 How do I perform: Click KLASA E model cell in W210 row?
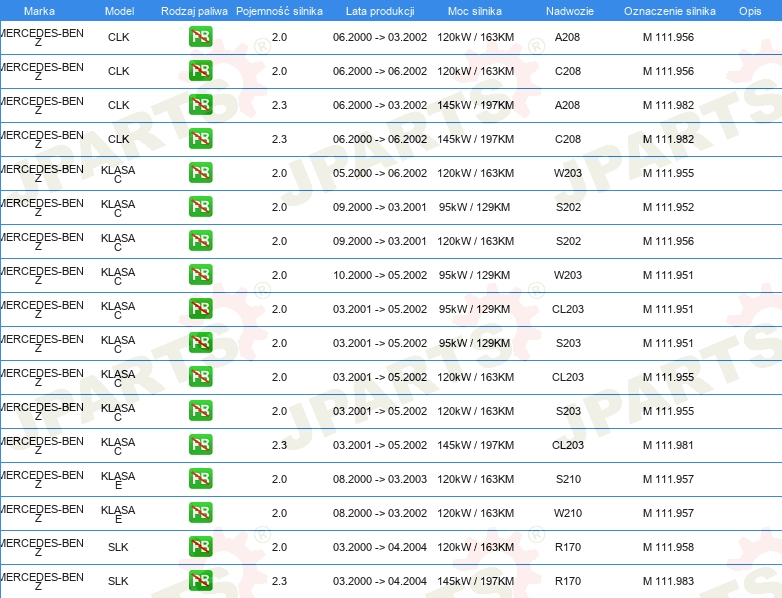pyautogui.click(x=118, y=514)
